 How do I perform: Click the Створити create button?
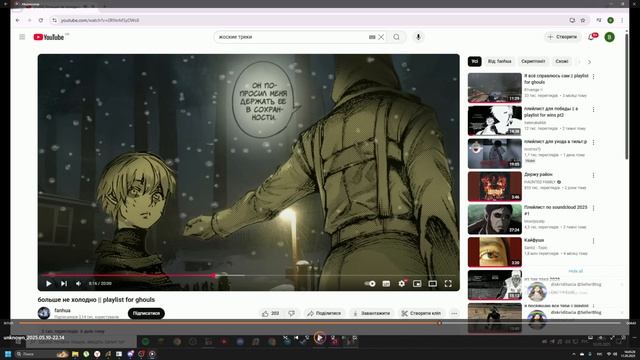click(x=563, y=37)
